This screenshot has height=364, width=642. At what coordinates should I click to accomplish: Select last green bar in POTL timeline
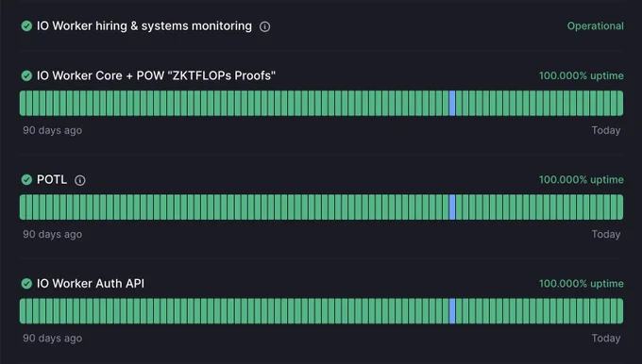click(x=620, y=207)
